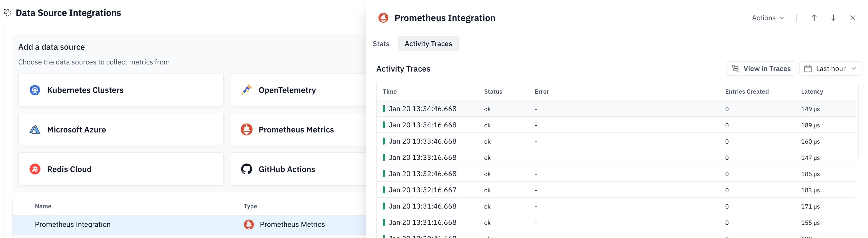Click the Microsoft Azure logo icon
This screenshot has width=868, height=238.
[x=35, y=130]
